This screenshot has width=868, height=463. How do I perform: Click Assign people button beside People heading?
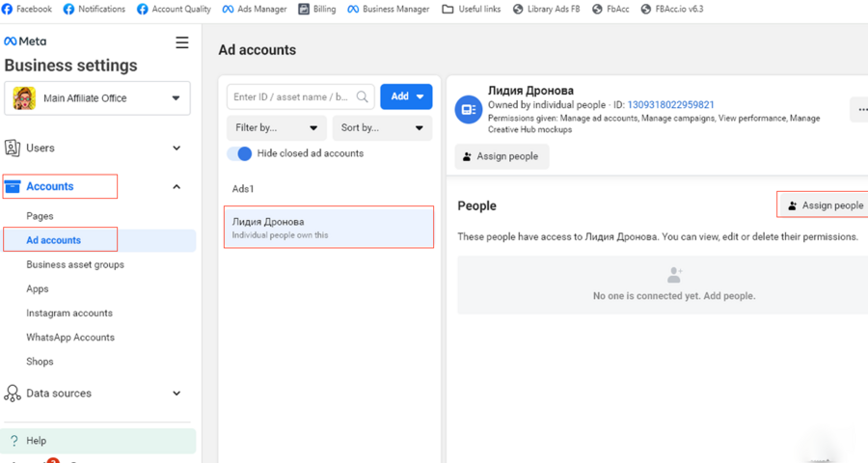point(824,205)
